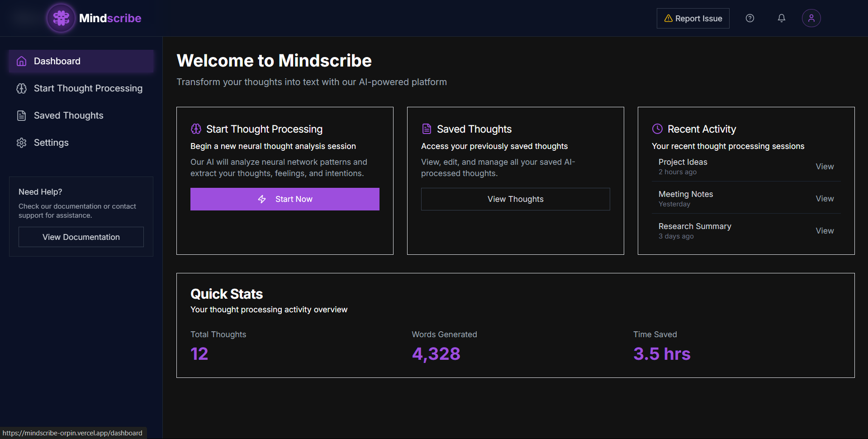Open View Documentation in help panel
Viewport: 868px width, 439px height.
(81, 237)
